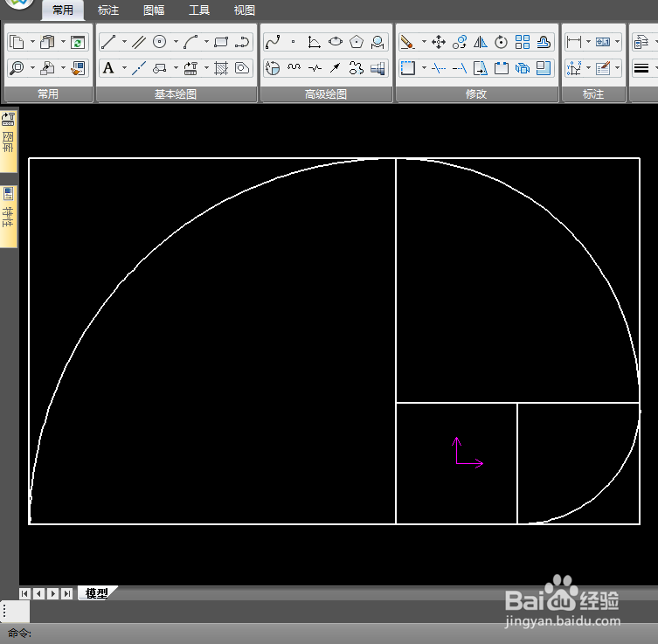
Task: Go to the first sheet tab arrow
Action: click(24, 593)
